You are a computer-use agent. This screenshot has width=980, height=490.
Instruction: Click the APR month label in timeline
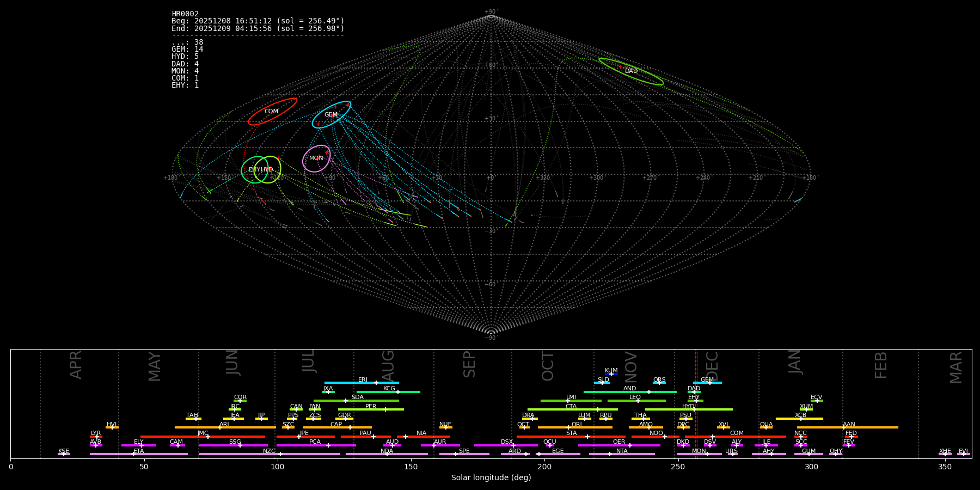coord(76,365)
